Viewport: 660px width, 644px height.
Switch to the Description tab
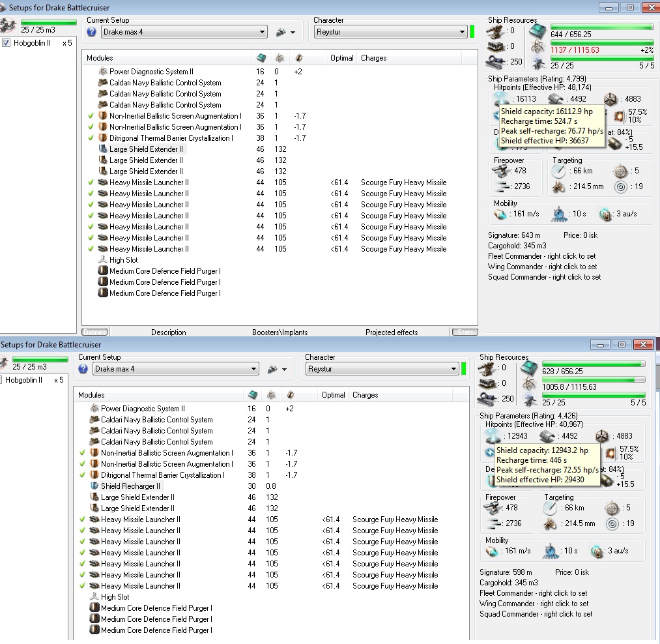click(x=168, y=332)
